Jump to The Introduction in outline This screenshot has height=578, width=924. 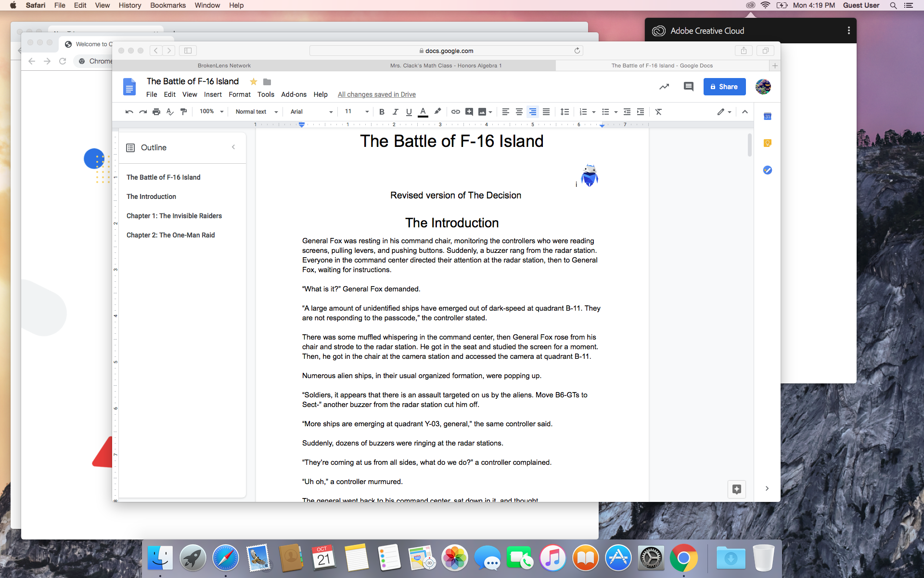coord(151,197)
